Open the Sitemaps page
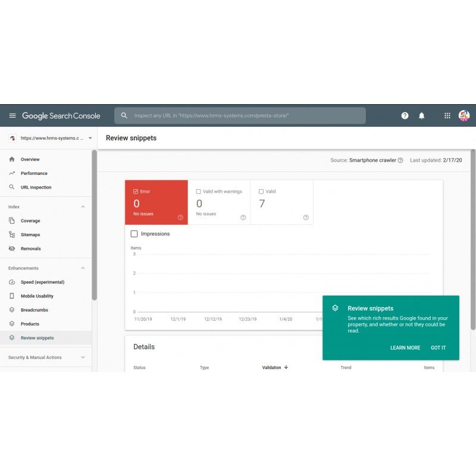The image size is (476, 476). coord(46,234)
